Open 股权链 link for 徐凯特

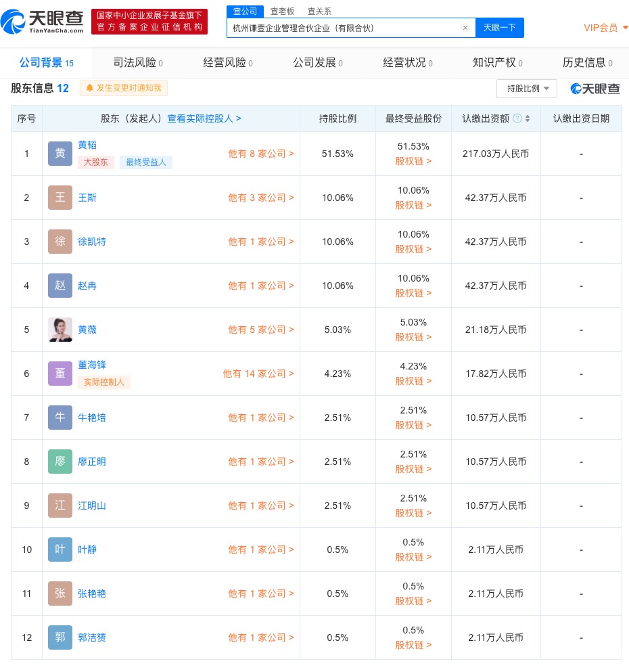[x=413, y=249]
